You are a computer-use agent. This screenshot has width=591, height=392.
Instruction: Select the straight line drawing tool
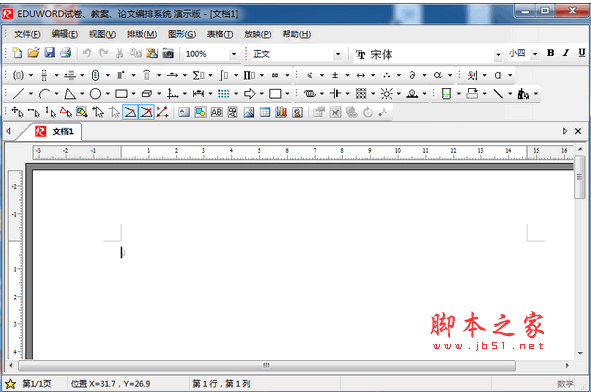point(18,93)
